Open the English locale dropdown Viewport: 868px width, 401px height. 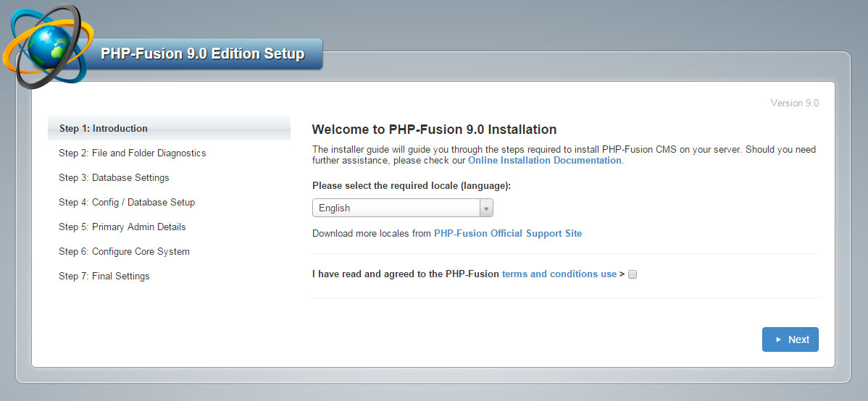pyautogui.click(x=396, y=208)
